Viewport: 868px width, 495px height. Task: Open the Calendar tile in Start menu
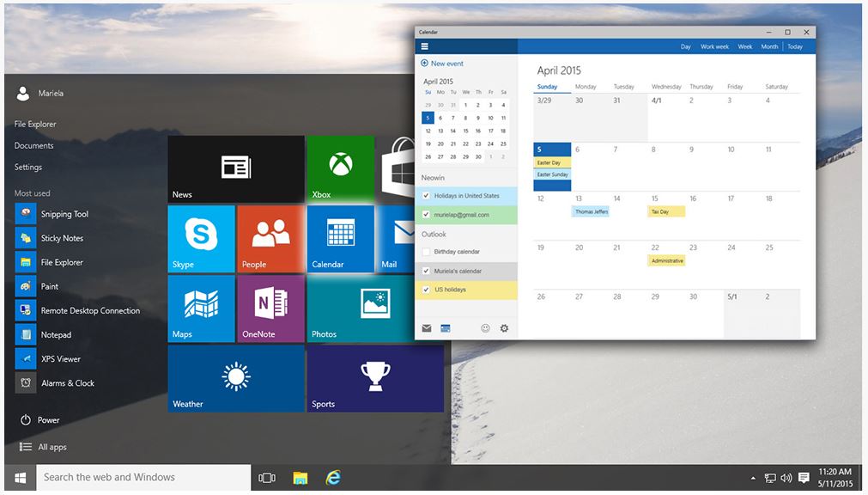341,239
